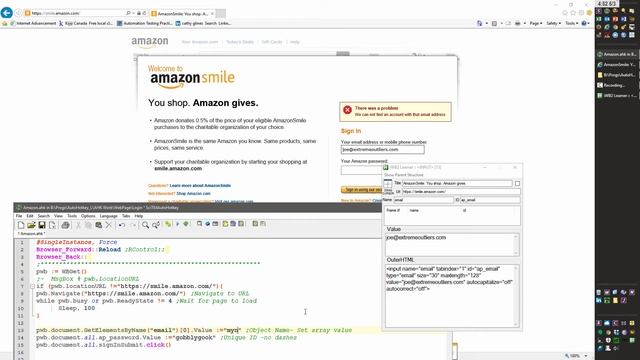Click code line 13 with GetElementsByName

pyautogui.click(x=194, y=330)
